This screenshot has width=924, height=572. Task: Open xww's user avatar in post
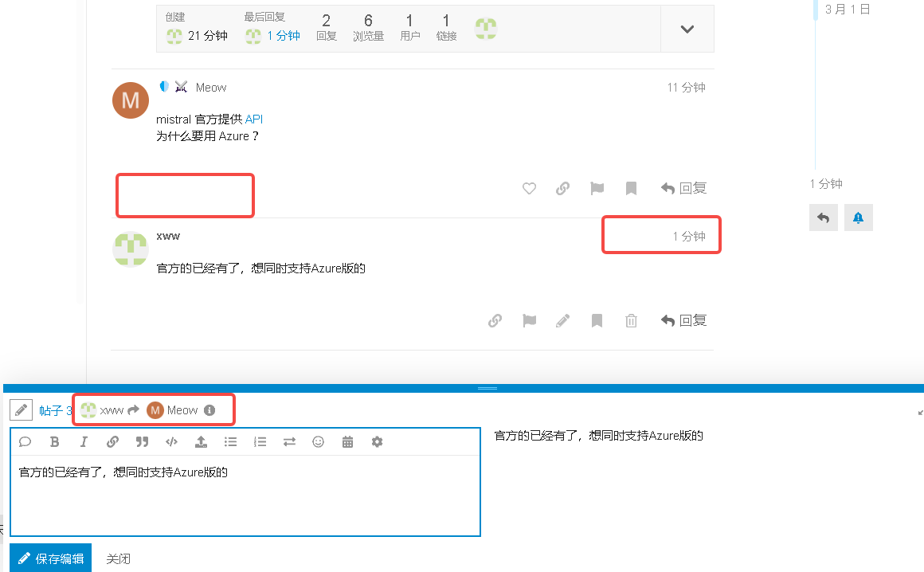pos(130,249)
